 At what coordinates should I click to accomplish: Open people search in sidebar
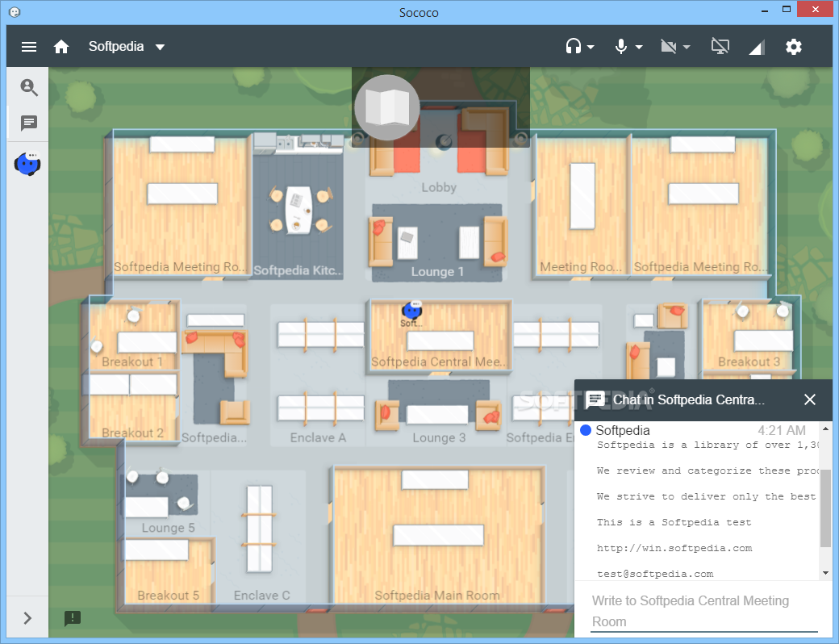point(29,87)
